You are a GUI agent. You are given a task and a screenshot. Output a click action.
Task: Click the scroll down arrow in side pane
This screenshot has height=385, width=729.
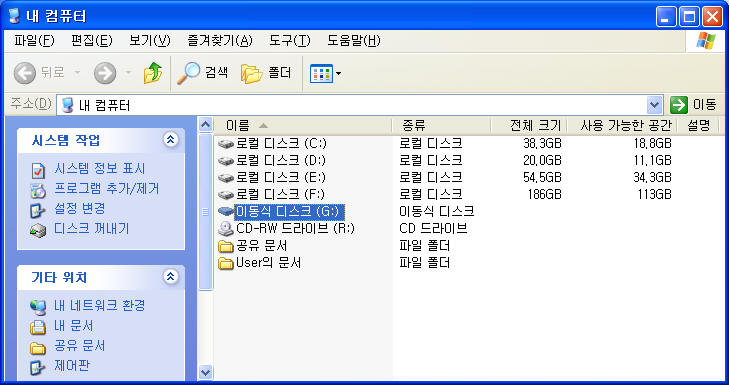pos(205,372)
